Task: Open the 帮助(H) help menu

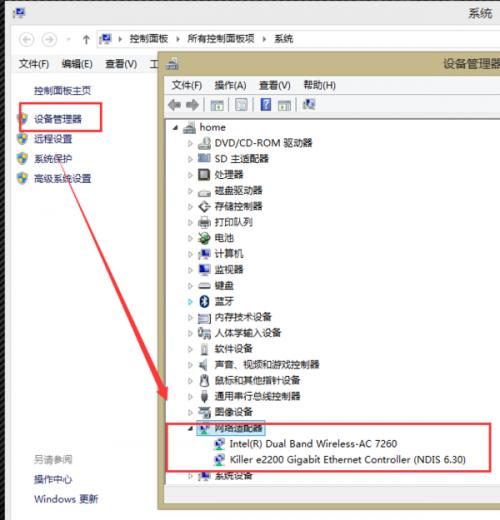Action: pyautogui.click(x=319, y=85)
